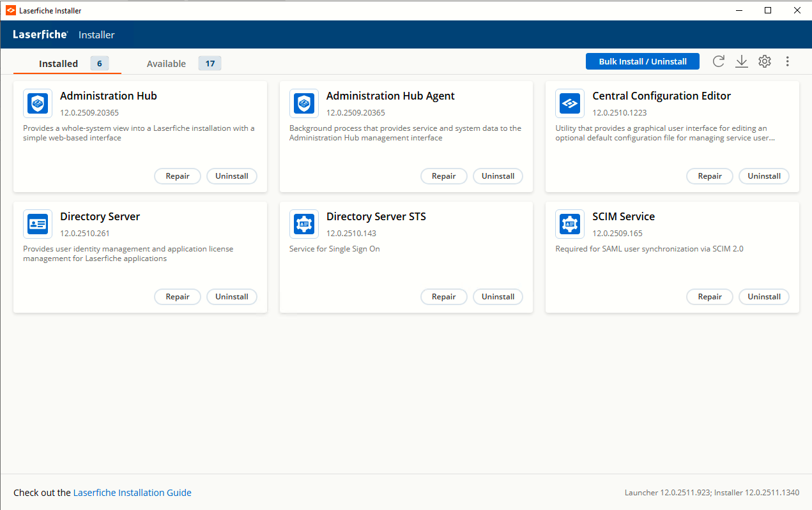
Task: Click the Central Configuration Editor icon
Action: [569, 103]
